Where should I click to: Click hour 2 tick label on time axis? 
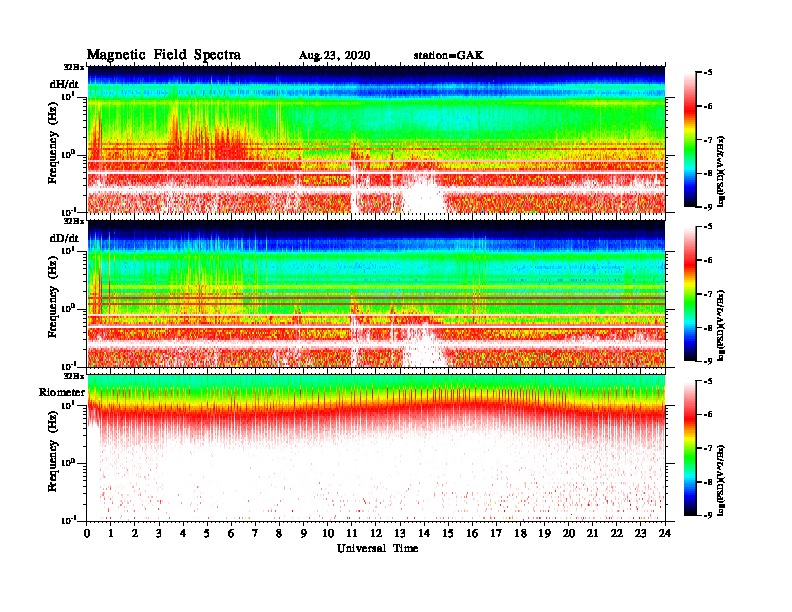point(135,533)
